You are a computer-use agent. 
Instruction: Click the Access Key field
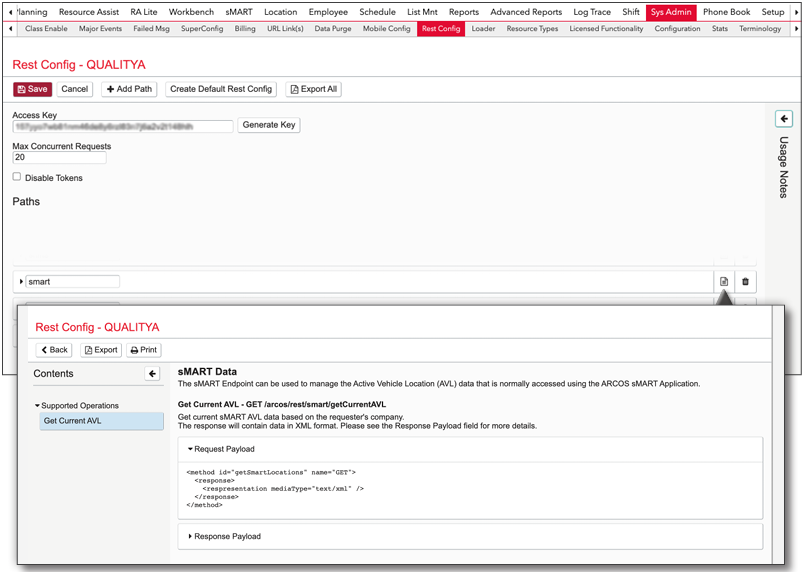coord(123,126)
